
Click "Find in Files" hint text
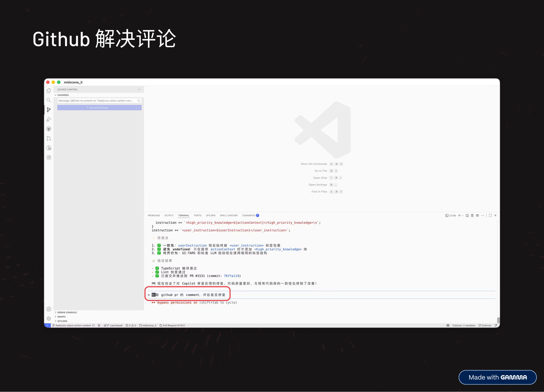[319, 192]
